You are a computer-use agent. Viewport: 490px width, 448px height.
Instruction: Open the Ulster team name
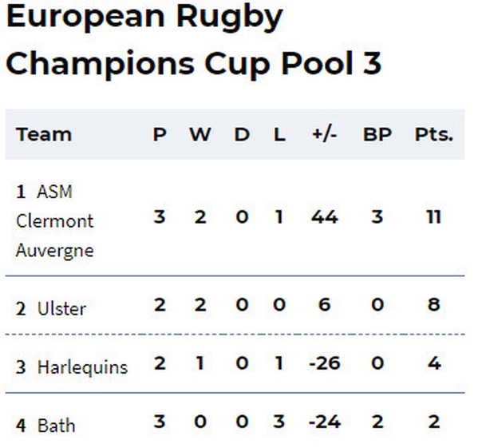click(x=61, y=309)
